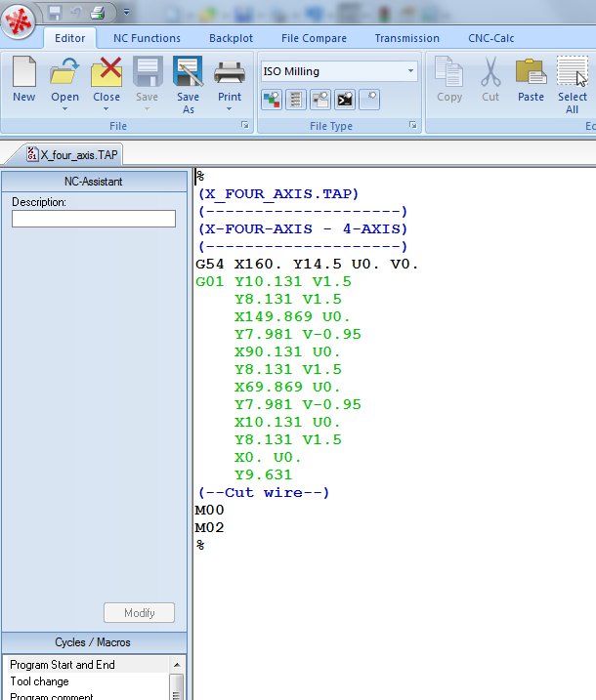
Task: Expand the Open dropdown arrow
Action: pyautogui.click(x=64, y=109)
